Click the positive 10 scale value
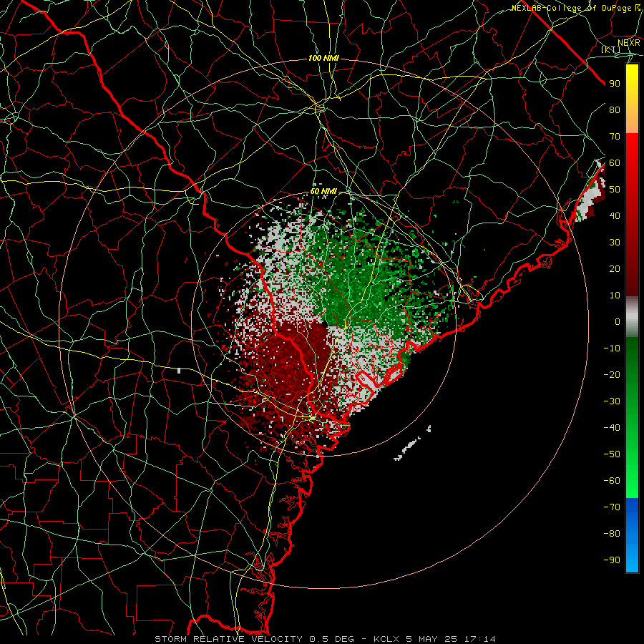This screenshot has height=644, width=644. (615, 296)
